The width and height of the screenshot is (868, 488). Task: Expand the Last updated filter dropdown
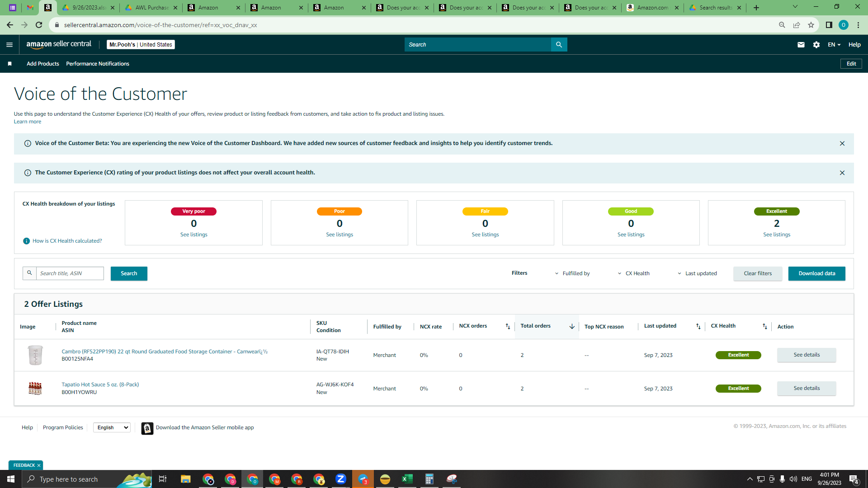pos(697,273)
